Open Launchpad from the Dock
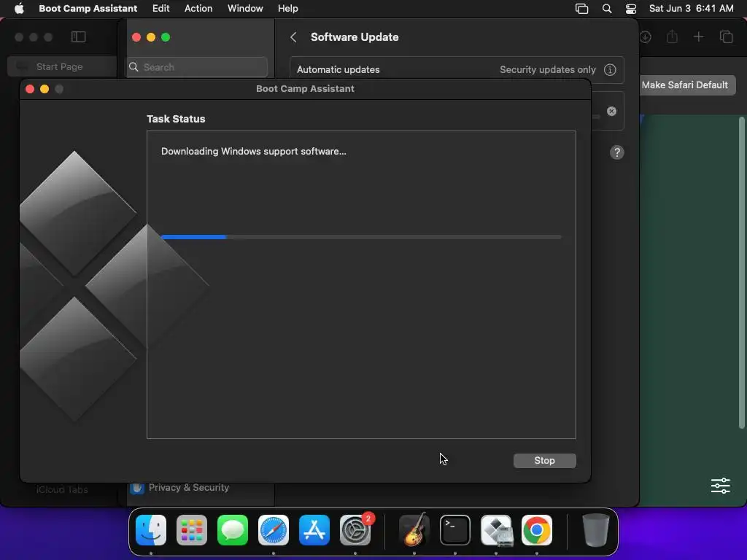This screenshot has width=747, height=560. click(192, 530)
